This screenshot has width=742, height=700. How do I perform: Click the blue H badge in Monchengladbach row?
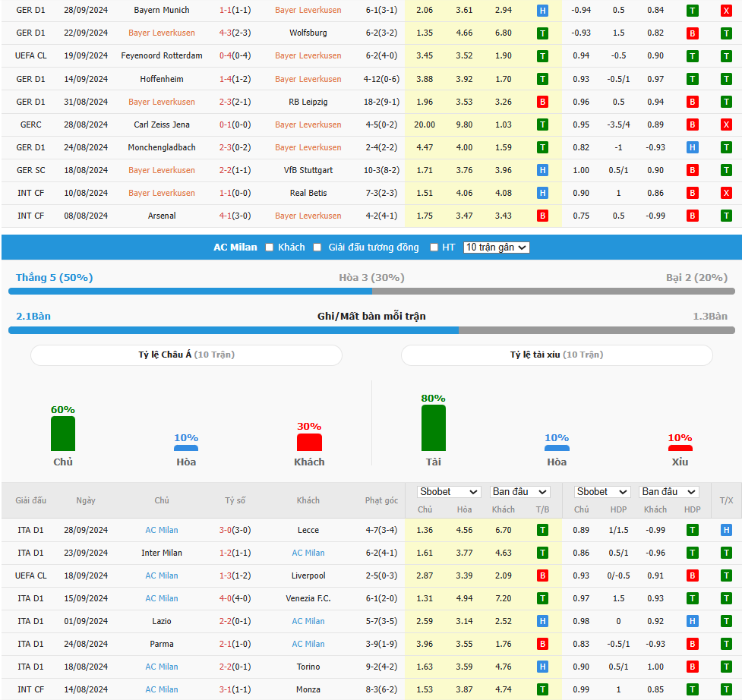tap(693, 147)
